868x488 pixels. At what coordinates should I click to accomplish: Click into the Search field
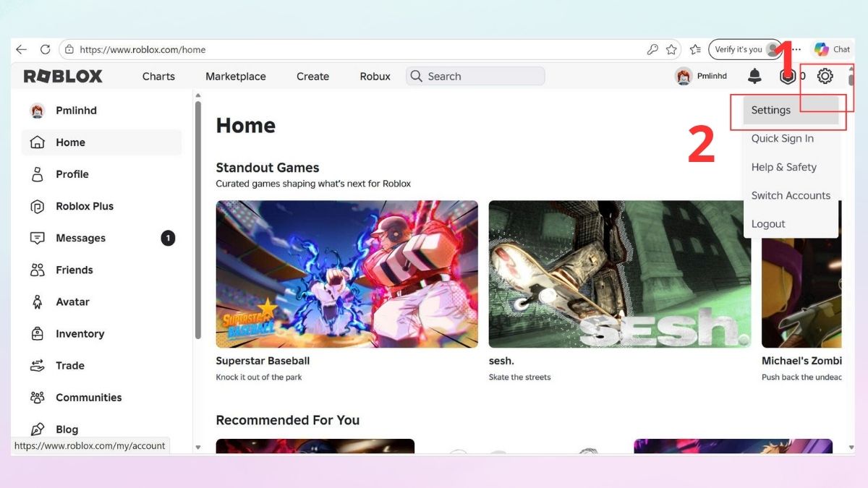click(475, 76)
